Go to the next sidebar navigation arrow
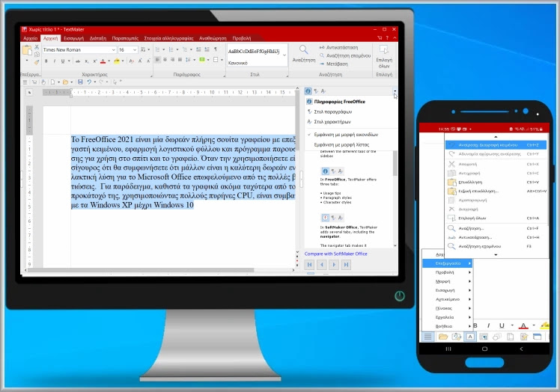 tap(334, 265)
